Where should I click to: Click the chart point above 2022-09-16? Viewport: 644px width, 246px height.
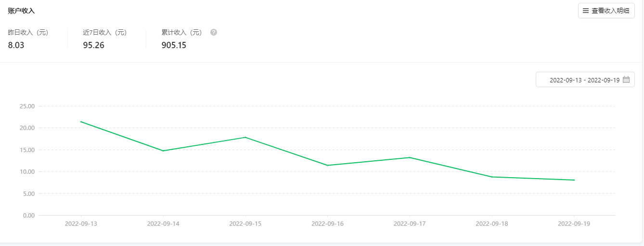(x=328, y=166)
